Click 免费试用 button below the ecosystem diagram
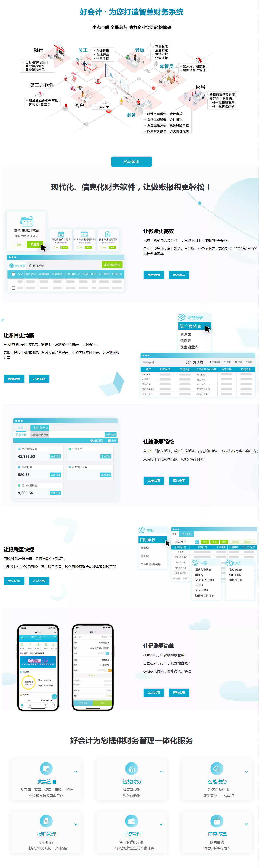 click(x=131, y=162)
